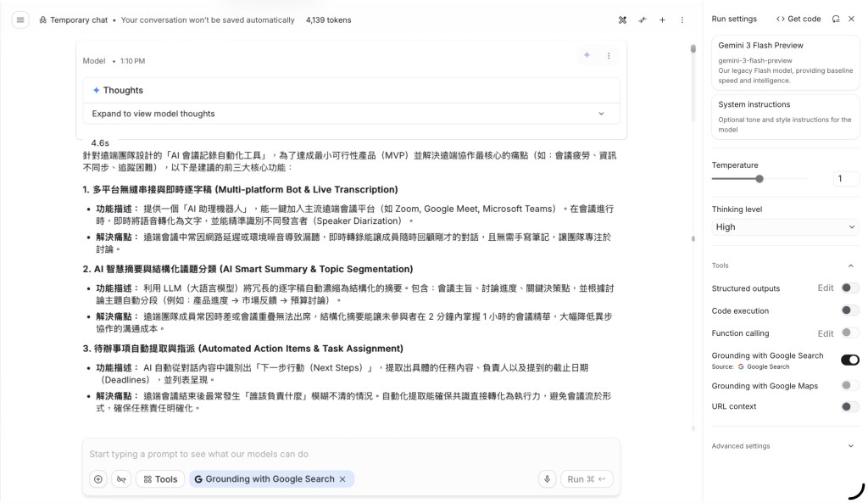Click the crossed-tools icon in the chat header
Image resolution: width=868 pixels, height=503 pixels.
[x=622, y=20]
